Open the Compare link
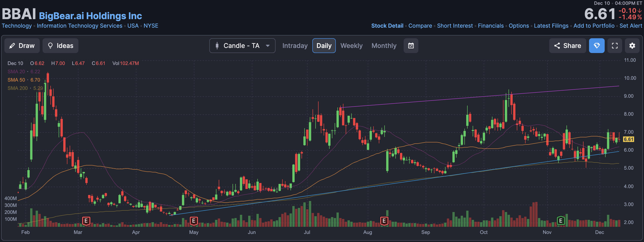Viewport: 644px width, 242px height. [x=420, y=26]
